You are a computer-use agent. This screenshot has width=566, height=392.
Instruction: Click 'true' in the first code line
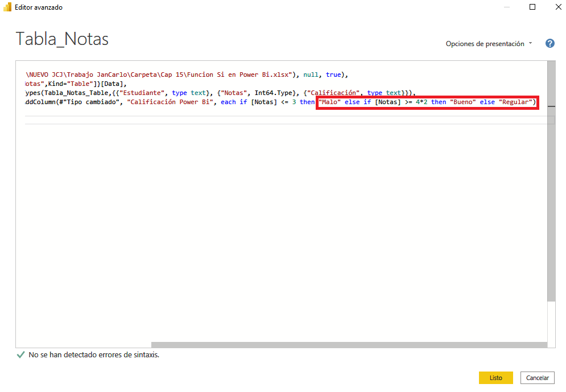[x=333, y=75]
